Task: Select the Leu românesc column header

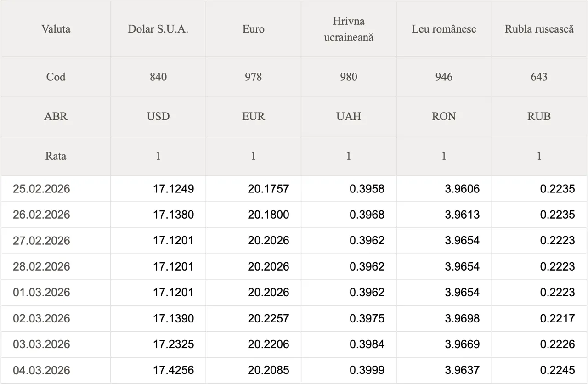Action: pyautogui.click(x=444, y=29)
